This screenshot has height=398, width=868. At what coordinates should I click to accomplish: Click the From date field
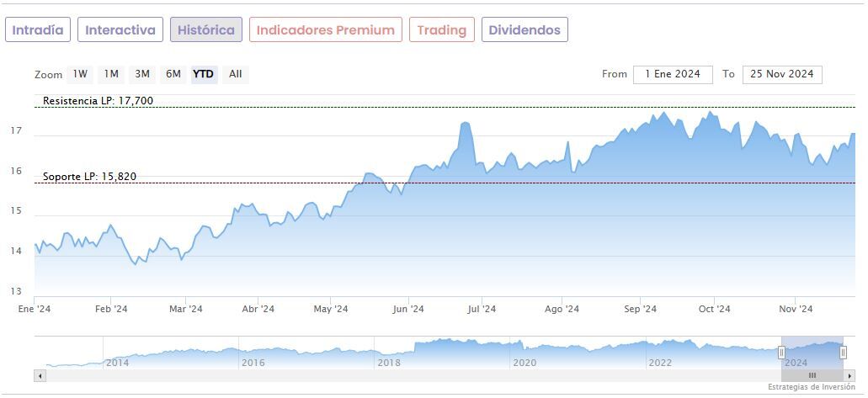tap(673, 74)
